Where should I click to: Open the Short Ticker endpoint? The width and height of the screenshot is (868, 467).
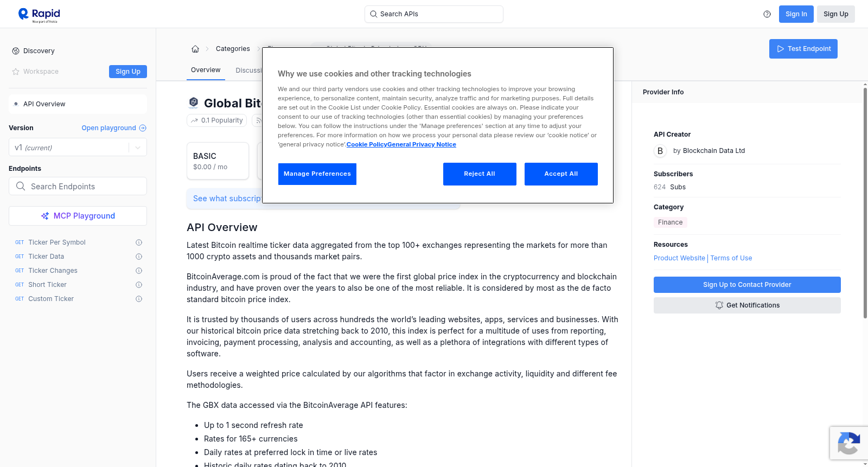(x=47, y=285)
